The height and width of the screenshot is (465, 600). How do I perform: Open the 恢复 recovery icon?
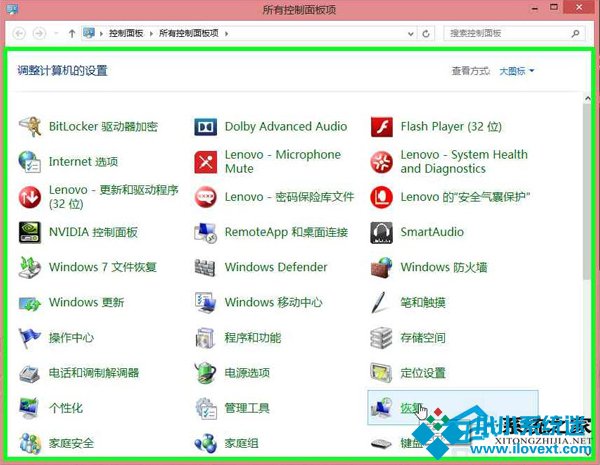point(382,408)
